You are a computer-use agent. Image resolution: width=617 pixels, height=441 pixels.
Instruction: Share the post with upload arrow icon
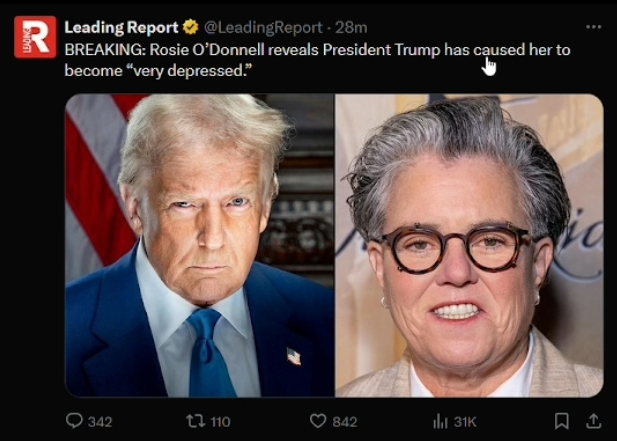(x=593, y=421)
